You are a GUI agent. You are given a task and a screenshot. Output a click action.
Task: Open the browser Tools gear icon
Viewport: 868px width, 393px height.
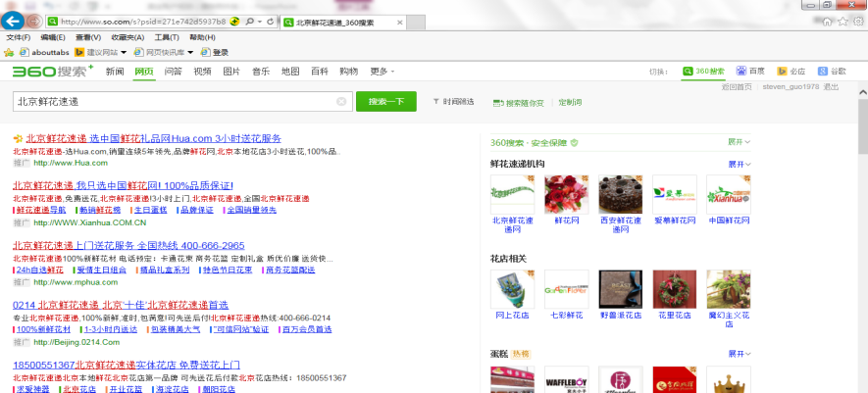pyautogui.click(x=858, y=22)
